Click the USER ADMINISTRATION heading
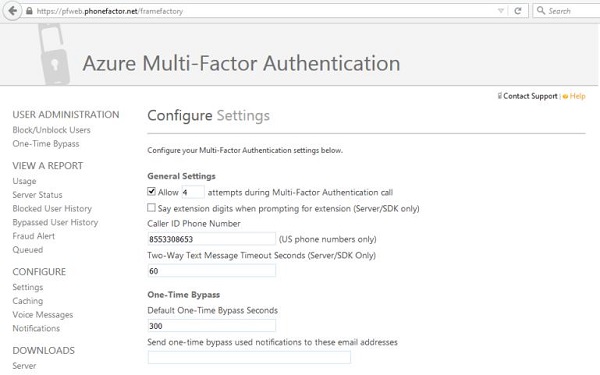Image resolution: width=600 pixels, height=375 pixels. [x=66, y=115]
